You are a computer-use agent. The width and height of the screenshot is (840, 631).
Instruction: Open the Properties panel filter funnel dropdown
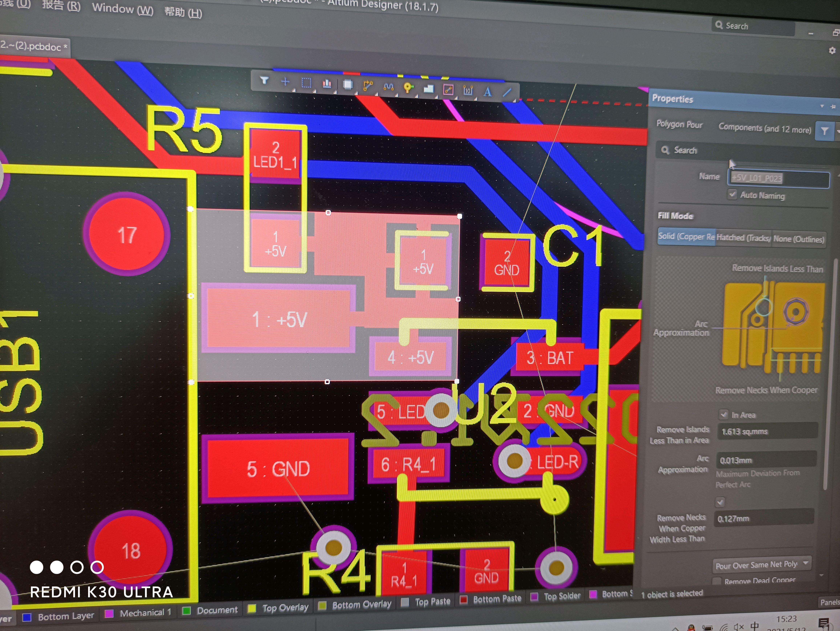(x=824, y=131)
